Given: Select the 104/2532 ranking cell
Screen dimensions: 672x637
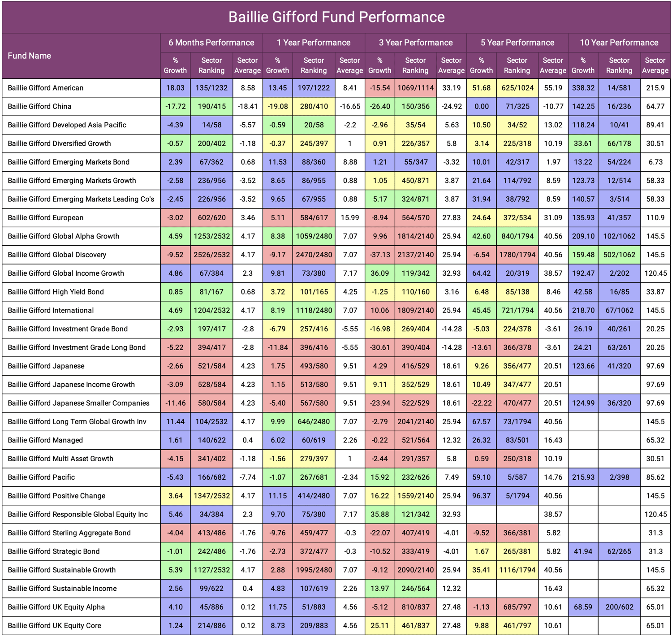Looking at the screenshot, I should click(x=211, y=421).
